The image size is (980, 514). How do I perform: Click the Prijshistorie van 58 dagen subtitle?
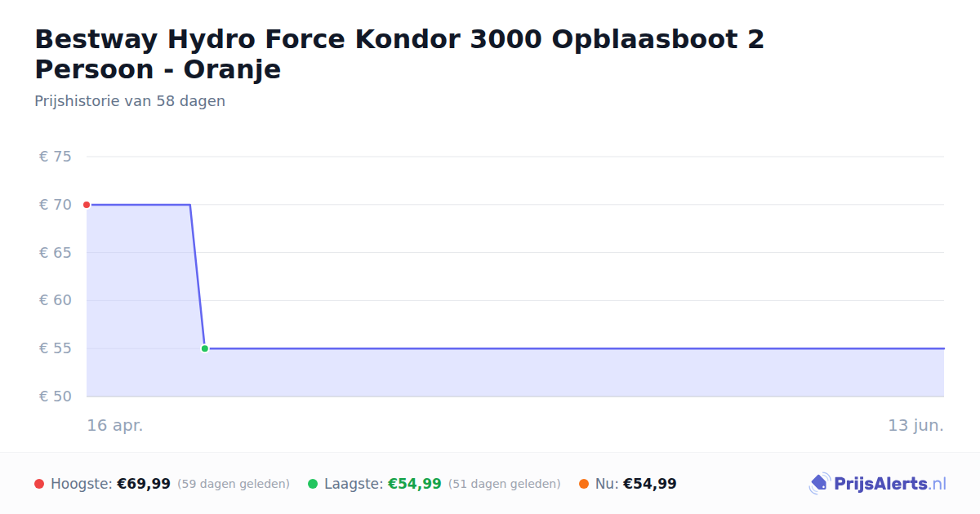tap(130, 101)
